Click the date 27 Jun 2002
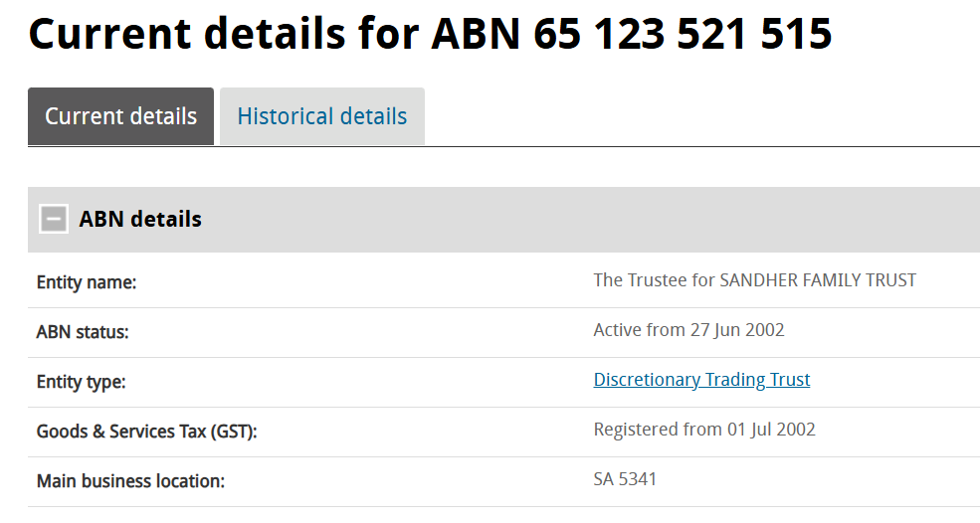Image resolution: width=980 pixels, height=523 pixels. click(x=737, y=330)
